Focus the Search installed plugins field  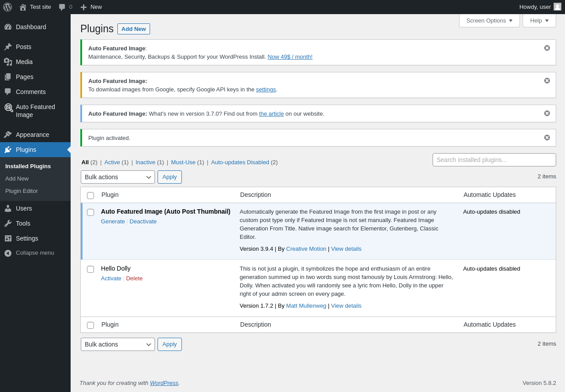coord(494,160)
